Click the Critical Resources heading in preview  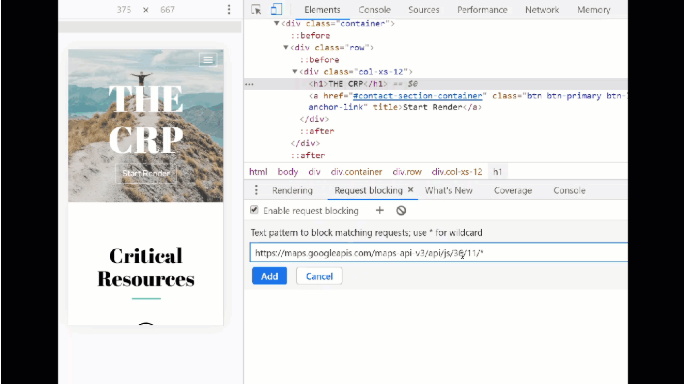(146, 267)
